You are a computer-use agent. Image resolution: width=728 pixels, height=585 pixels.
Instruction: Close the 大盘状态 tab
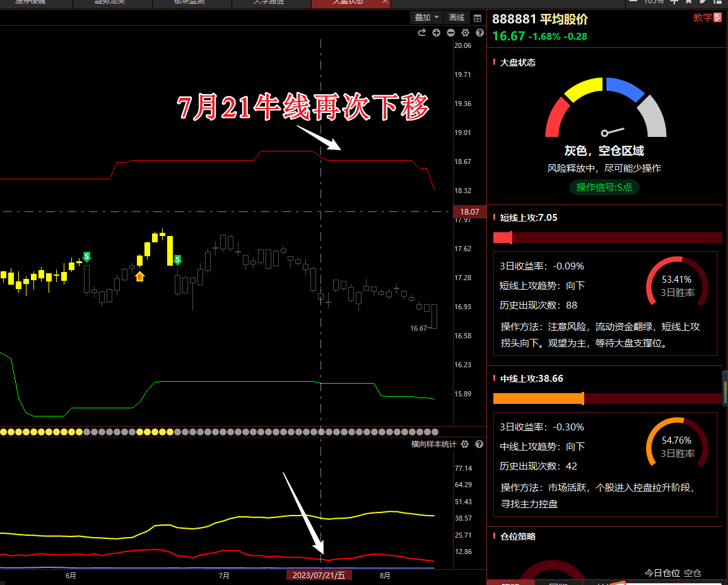[385, 3]
